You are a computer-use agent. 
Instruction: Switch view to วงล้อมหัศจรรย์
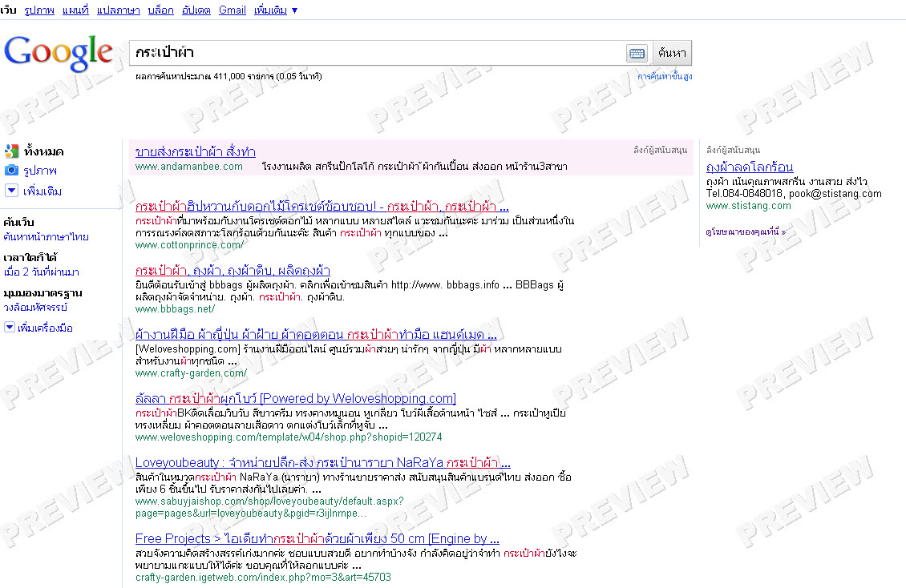point(35,307)
